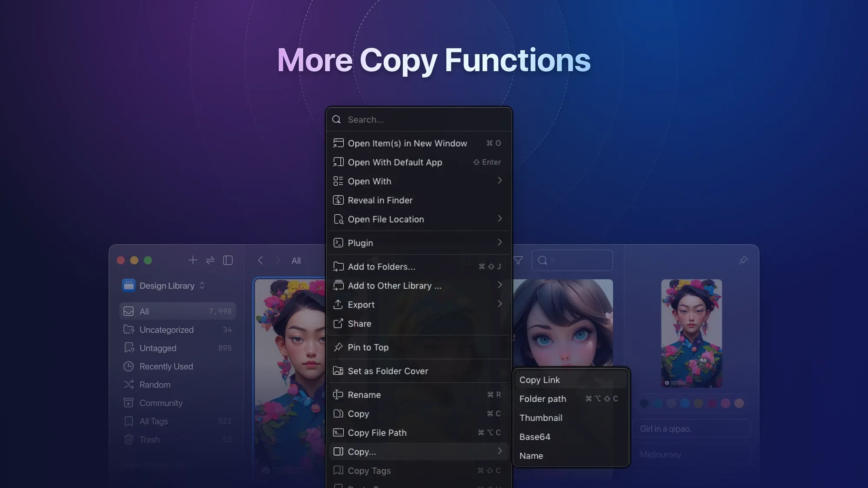
Task: Click the Copy File Path icon
Action: [338, 433]
